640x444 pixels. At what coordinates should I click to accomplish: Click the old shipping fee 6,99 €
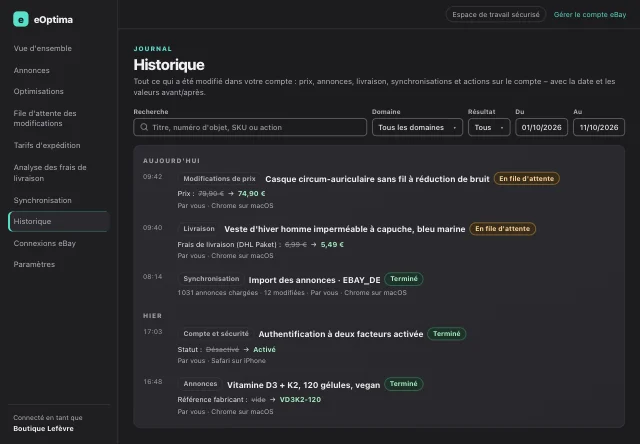point(296,244)
